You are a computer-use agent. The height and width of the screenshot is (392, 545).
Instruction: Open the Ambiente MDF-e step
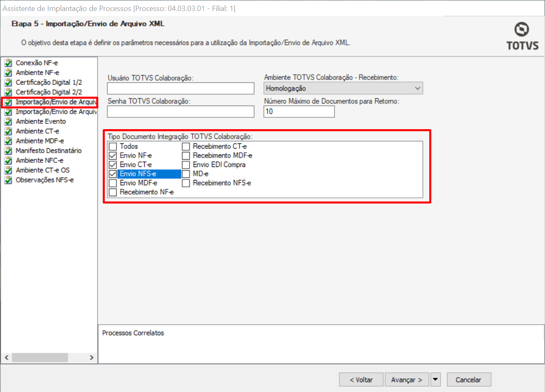point(40,141)
